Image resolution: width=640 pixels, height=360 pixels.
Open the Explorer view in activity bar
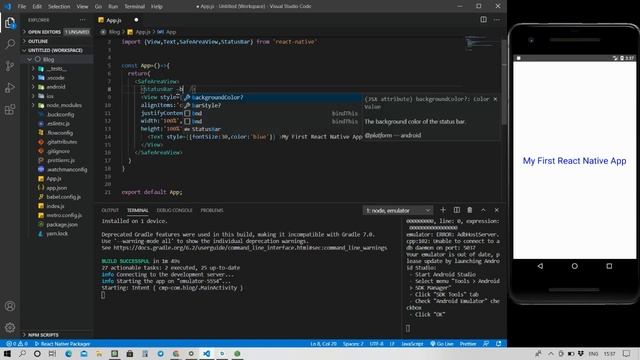tap(10, 22)
